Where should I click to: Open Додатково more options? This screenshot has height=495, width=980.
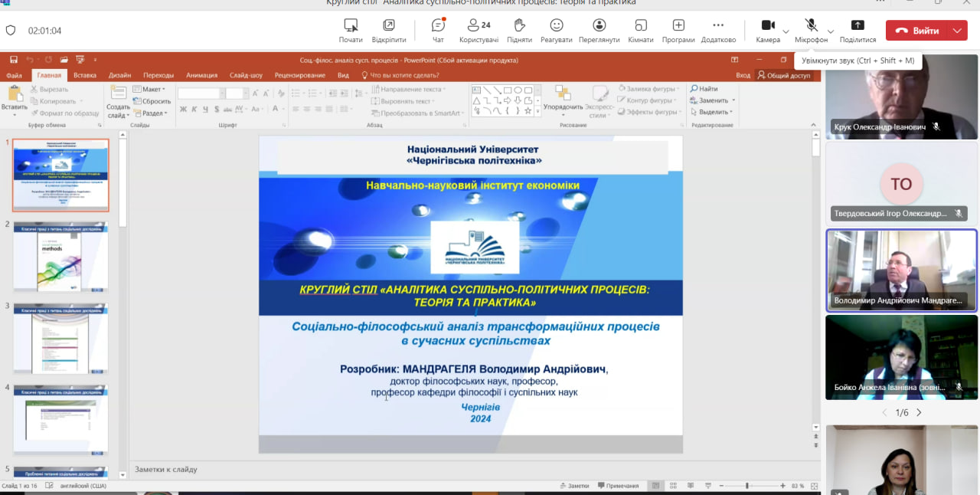[718, 31]
